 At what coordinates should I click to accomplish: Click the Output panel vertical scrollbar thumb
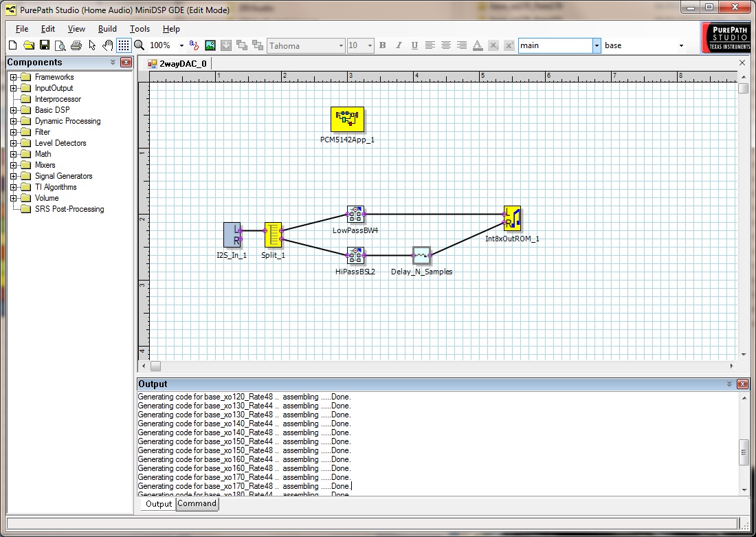tap(744, 452)
